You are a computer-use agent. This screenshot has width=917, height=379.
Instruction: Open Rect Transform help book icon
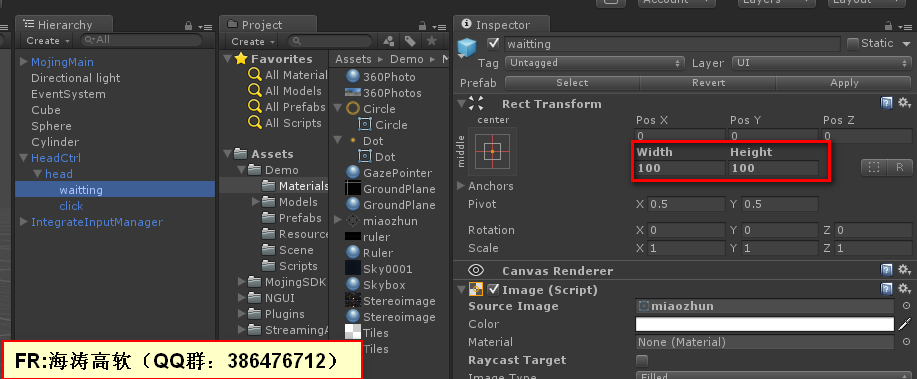pos(887,104)
